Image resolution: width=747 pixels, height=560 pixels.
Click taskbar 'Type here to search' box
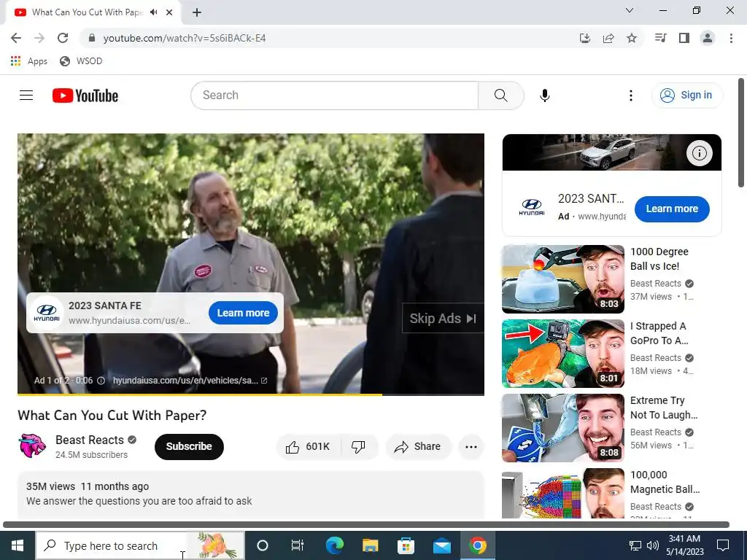(x=140, y=545)
